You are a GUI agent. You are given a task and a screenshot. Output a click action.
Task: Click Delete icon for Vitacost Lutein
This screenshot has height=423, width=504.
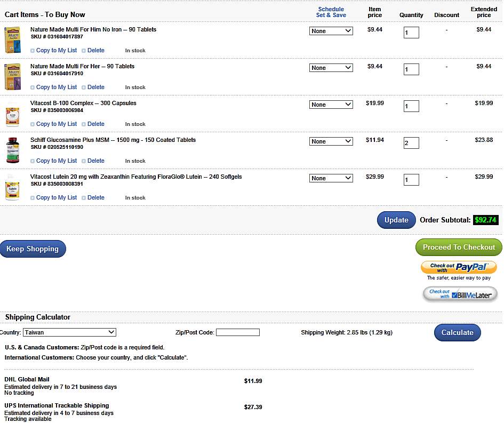coord(84,198)
